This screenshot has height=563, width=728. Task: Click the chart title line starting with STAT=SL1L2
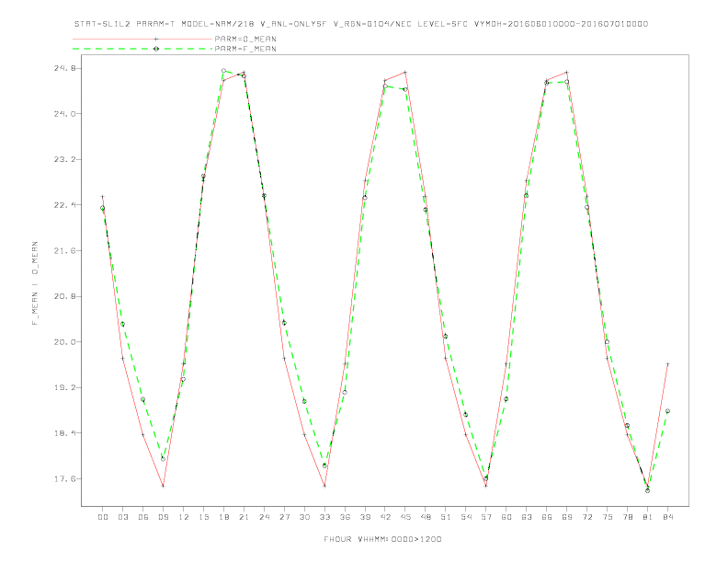tap(361, 24)
